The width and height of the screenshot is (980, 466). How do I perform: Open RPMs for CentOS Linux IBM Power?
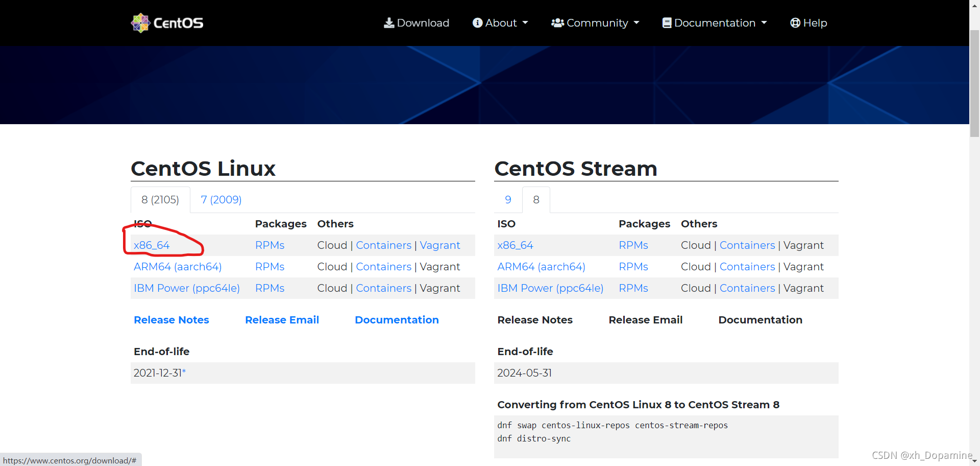(270, 288)
